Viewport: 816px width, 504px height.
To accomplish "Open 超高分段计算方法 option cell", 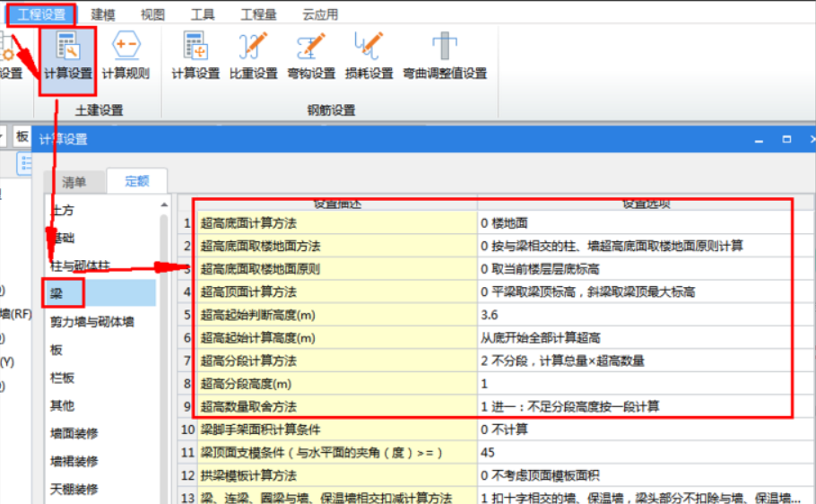I will pyautogui.click(x=635, y=361).
